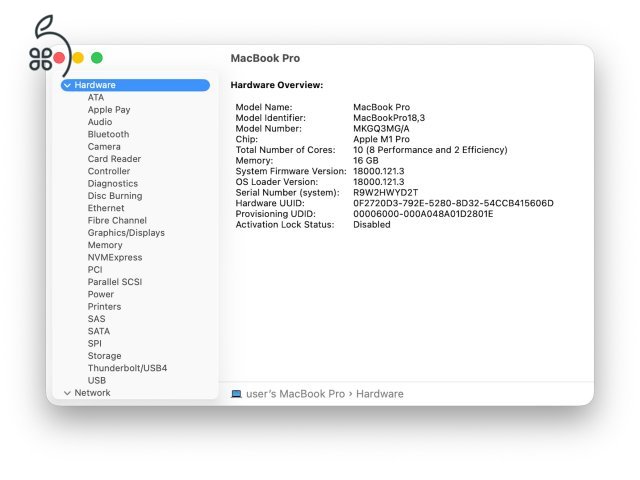Open the SPI entry
The width and height of the screenshot is (640, 480).
94,344
